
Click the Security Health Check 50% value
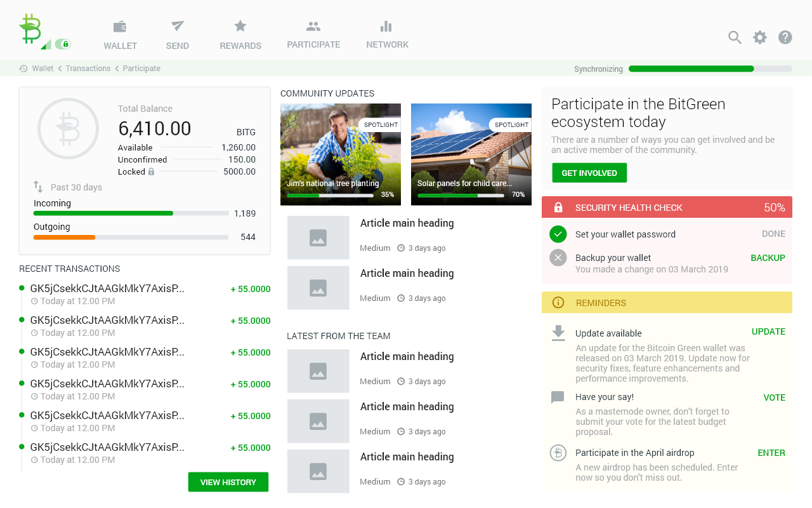coord(775,208)
